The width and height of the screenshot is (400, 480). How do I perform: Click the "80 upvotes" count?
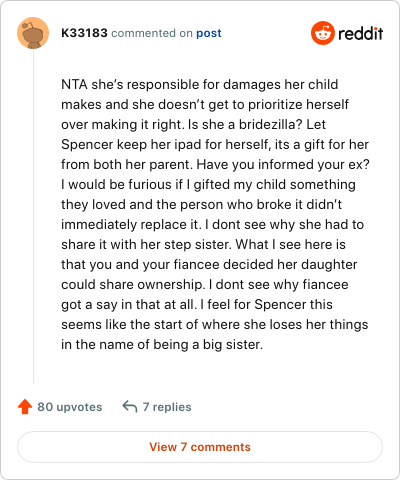click(70, 407)
